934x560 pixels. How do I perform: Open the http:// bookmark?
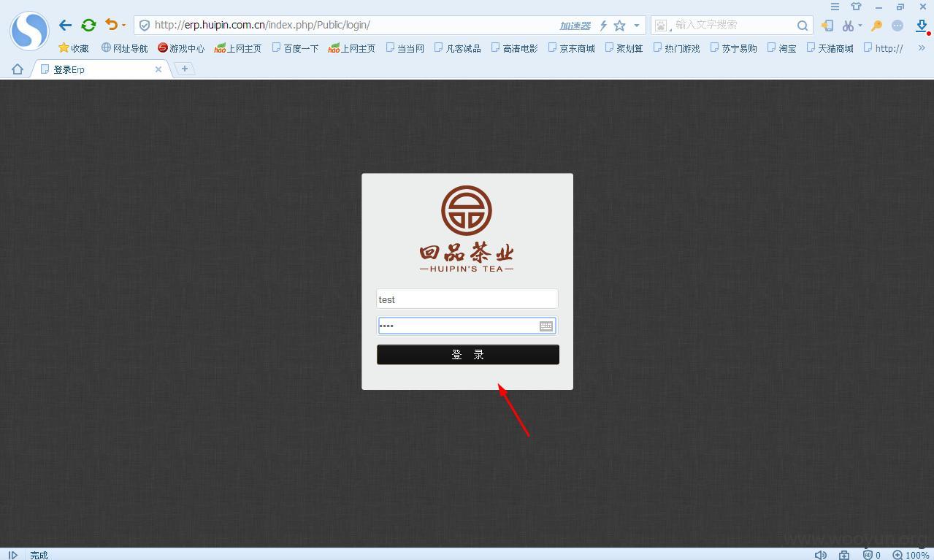pos(884,48)
